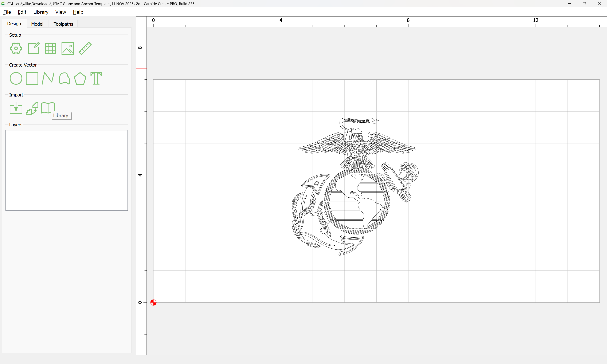Click the SEMPER FIDELIS banner vector
The height and width of the screenshot is (364, 607).
pyautogui.click(x=356, y=121)
